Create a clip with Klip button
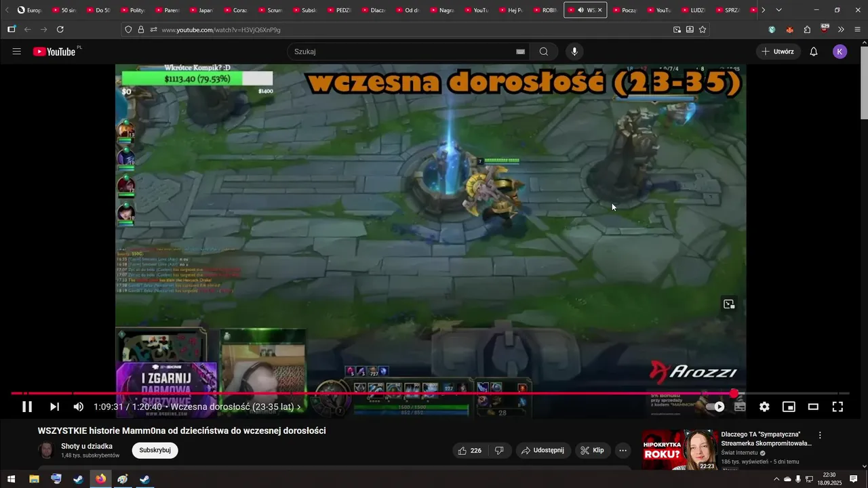 (x=593, y=450)
